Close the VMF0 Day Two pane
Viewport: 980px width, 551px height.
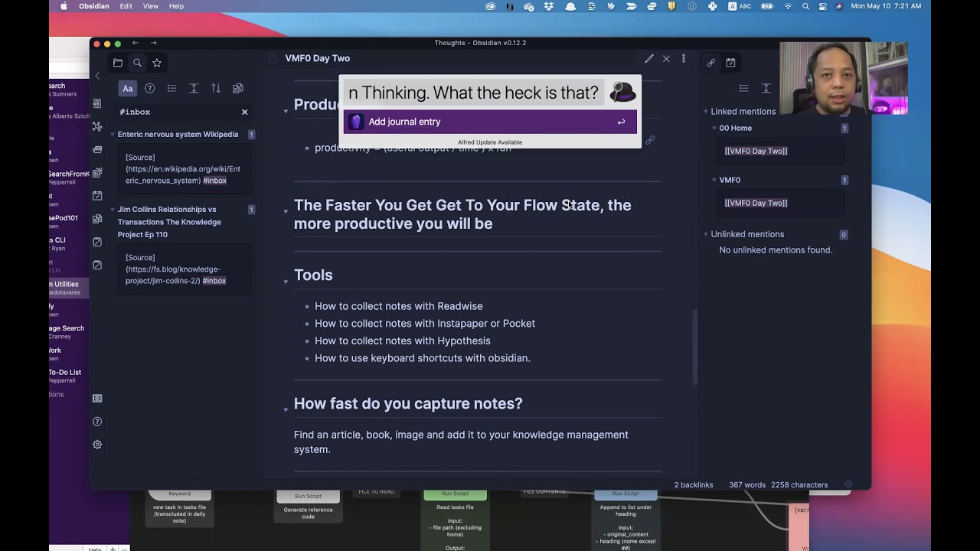pos(666,59)
